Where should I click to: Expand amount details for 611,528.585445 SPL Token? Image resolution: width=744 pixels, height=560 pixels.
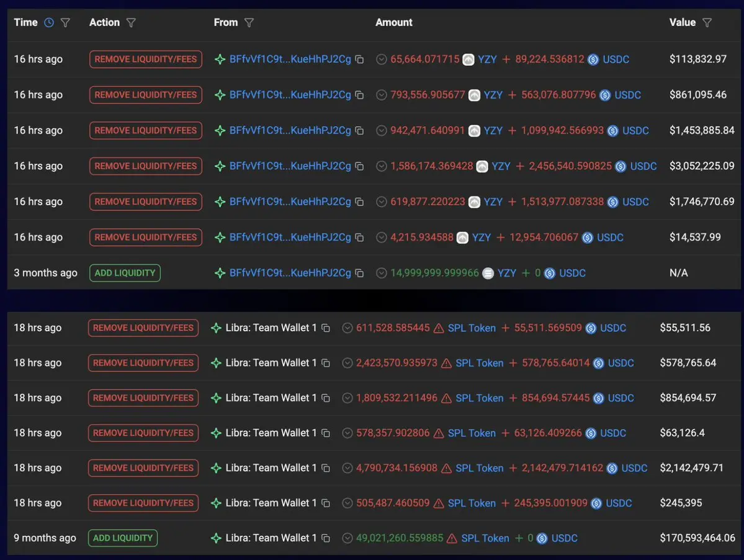[347, 327]
